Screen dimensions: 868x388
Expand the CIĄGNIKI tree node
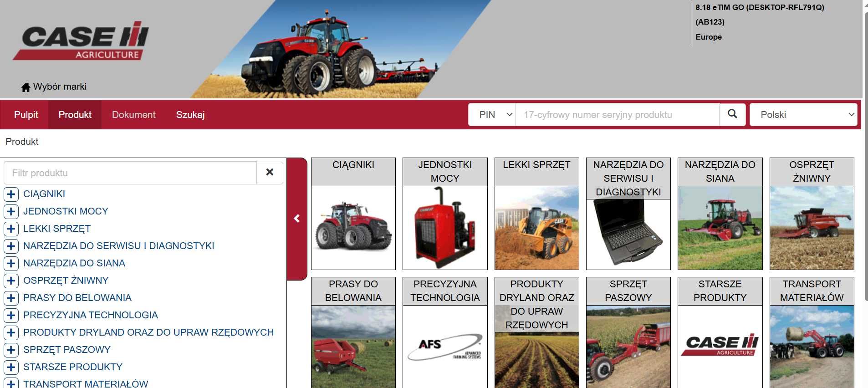(x=11, y=194)
